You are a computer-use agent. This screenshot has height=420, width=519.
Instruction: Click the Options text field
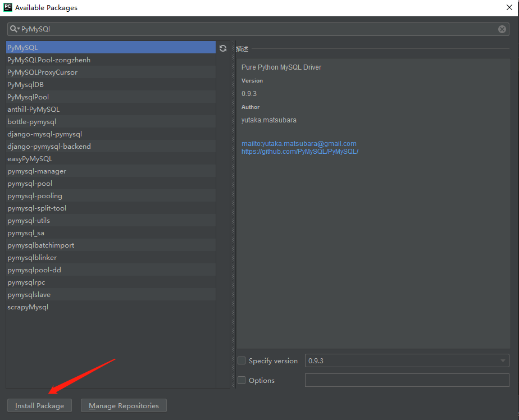point(407,380)
